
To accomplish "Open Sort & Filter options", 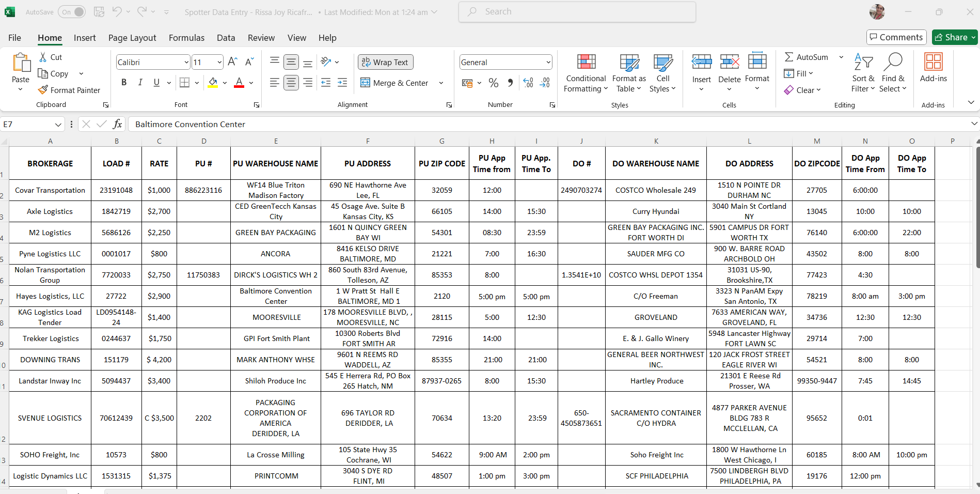I will (x=863, y=72).
